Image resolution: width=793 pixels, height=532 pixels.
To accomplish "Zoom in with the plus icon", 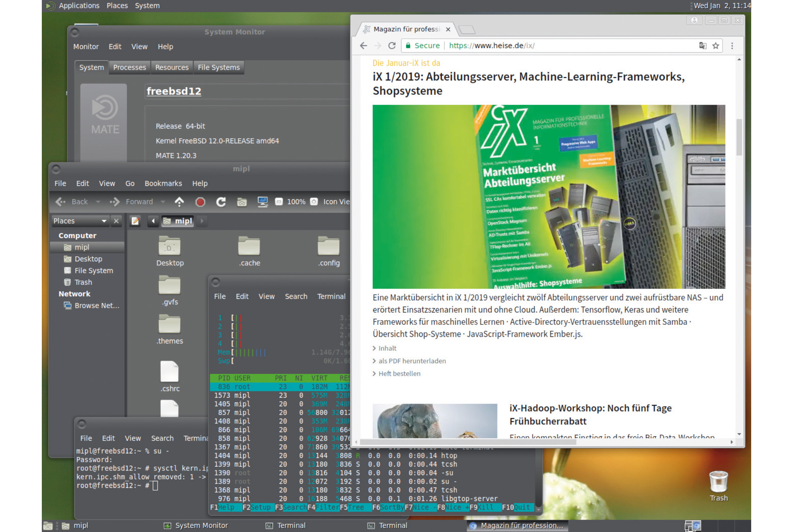I will click(314, 202).
